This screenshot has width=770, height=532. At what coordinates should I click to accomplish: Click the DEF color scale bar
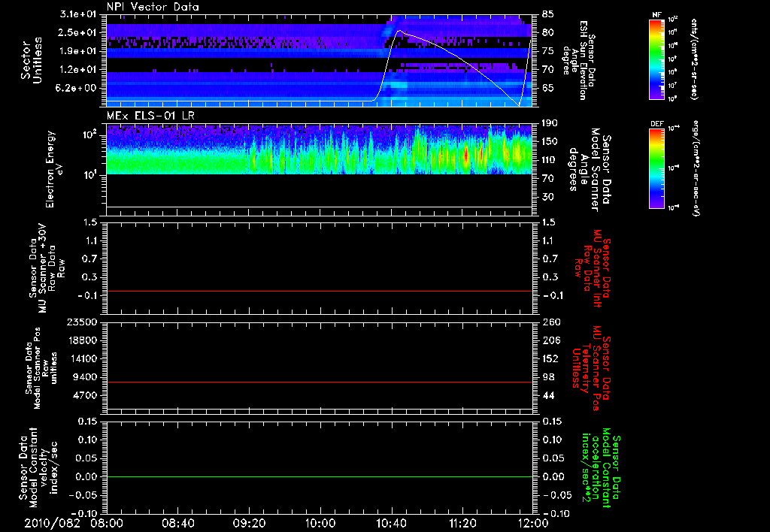(x=656, y=168)
